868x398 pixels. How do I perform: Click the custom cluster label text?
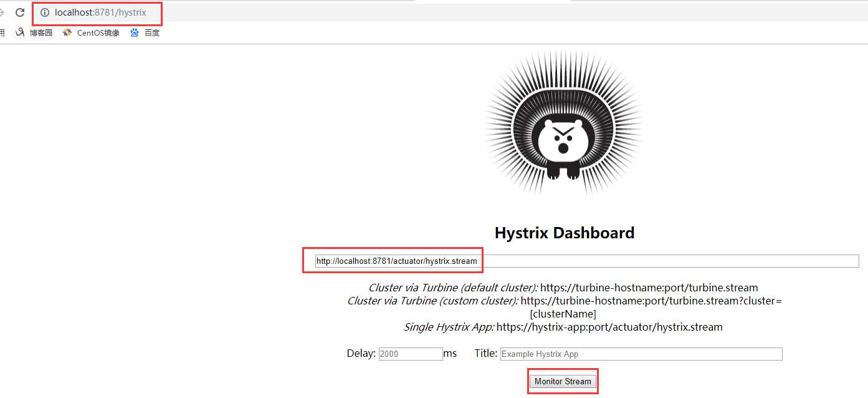tap(432, 301)
